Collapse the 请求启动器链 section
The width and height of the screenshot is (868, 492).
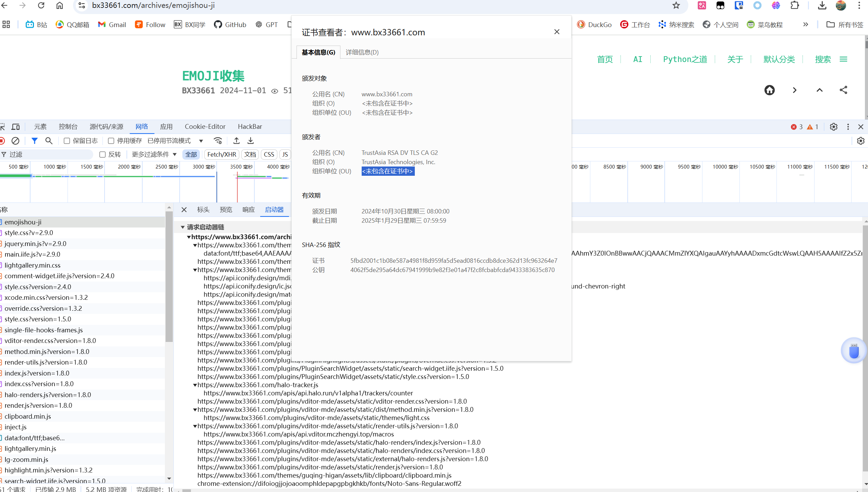(183, 227)
